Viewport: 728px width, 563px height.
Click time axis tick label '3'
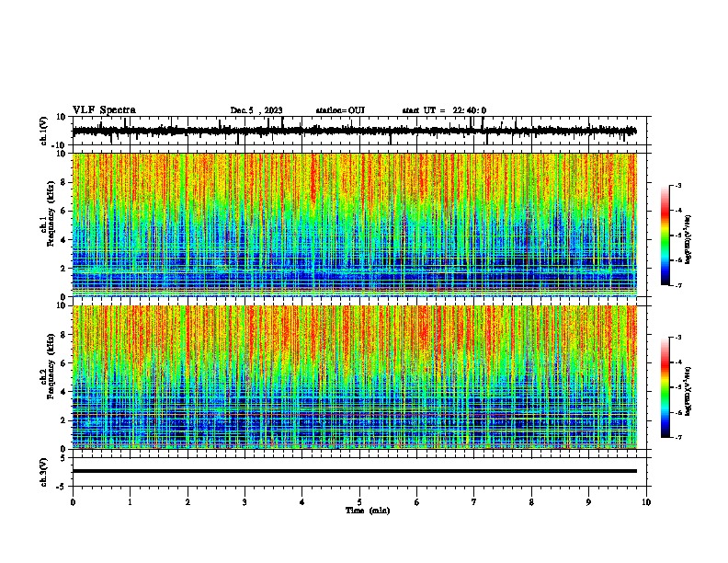click(x=245, y=502)
